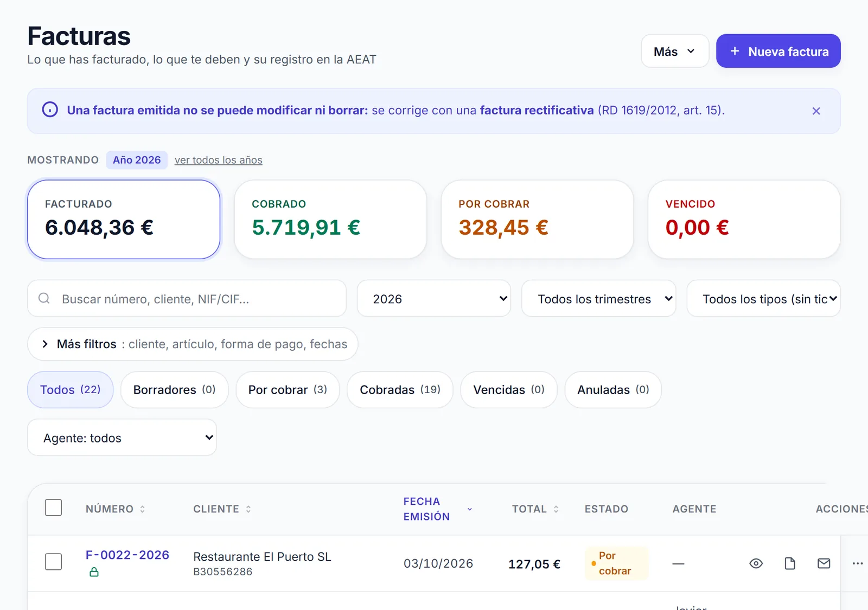Send invoice F-0022-2026 by email icon
Viewport: 868px width, 610px height.
point(824,563)
